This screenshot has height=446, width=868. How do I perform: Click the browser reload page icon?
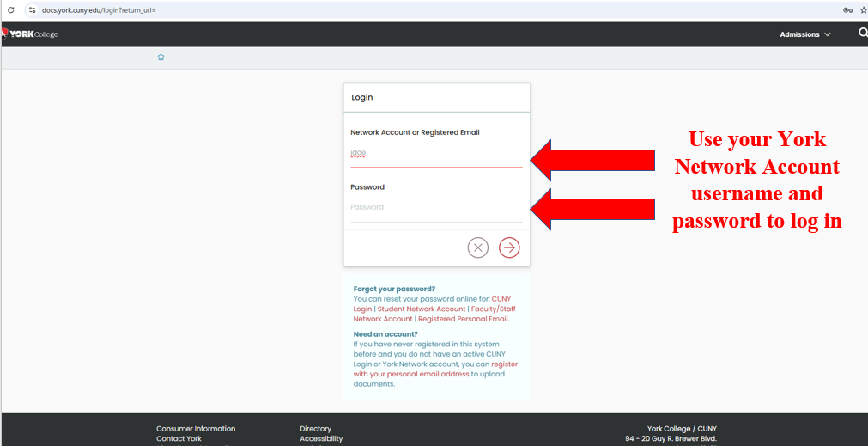coord(10,10)
